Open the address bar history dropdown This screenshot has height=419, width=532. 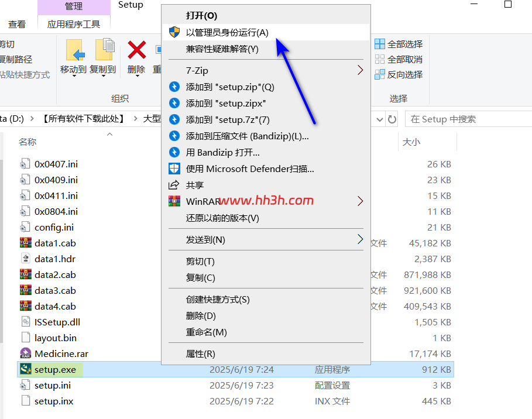click(380, 119)
